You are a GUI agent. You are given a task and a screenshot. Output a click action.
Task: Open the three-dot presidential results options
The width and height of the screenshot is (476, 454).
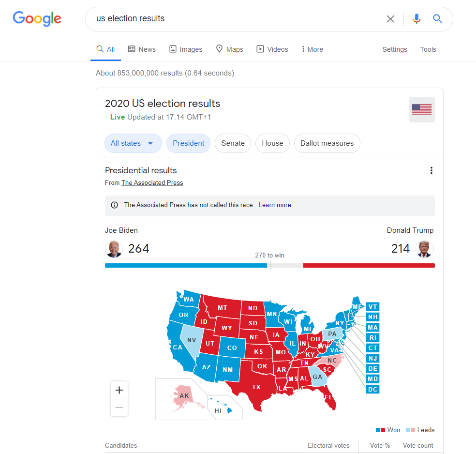[431, 170]
